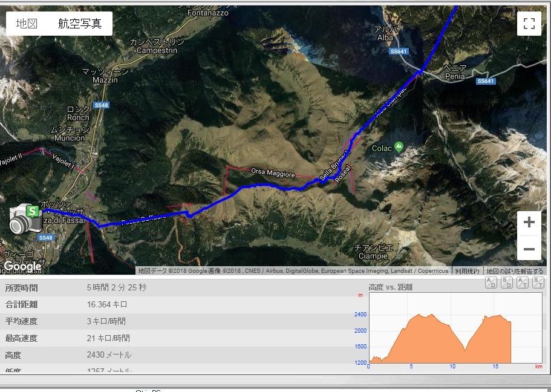
Task: Switch chart to Speed/Distance (S/D) mode
Action: [506, 283]
